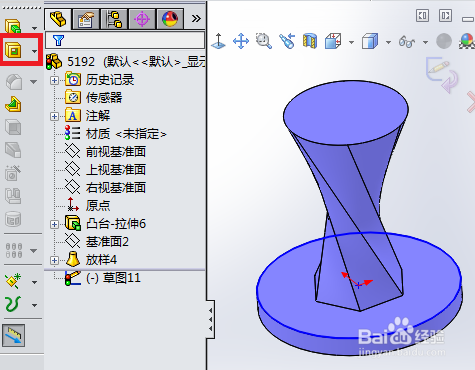
Task: Click the Normal To view icon
Action: (218, 41)
